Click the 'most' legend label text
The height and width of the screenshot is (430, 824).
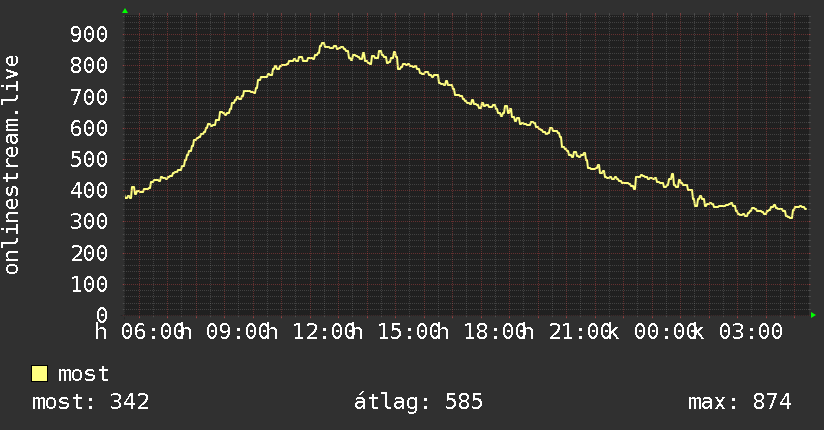tap(83, 374)
